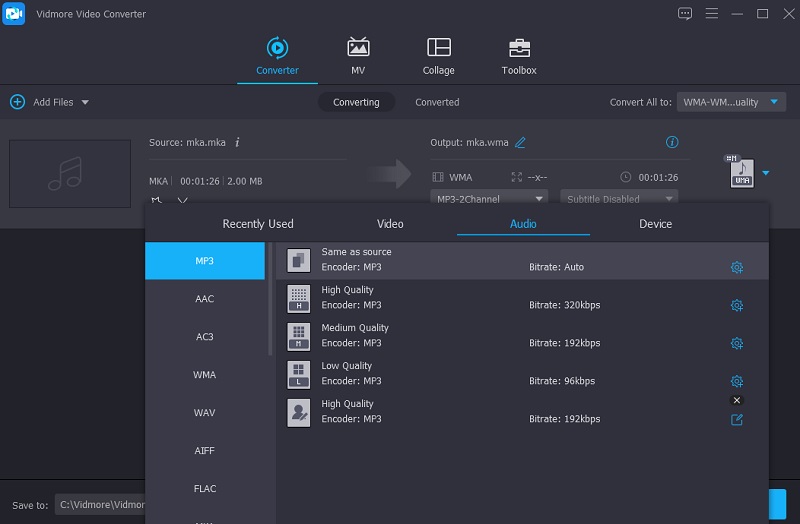The width and height of the screenshot is (800, 524).
Task: Open settings gear for Low Quality preset
Action: click(736, 381)
